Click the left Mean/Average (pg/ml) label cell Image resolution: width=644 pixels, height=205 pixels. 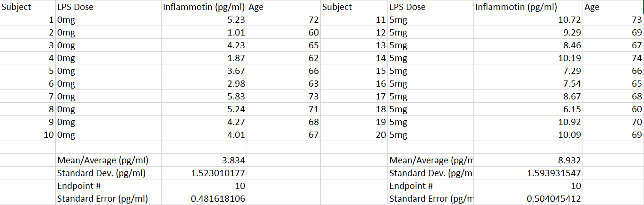coord(108,160)
